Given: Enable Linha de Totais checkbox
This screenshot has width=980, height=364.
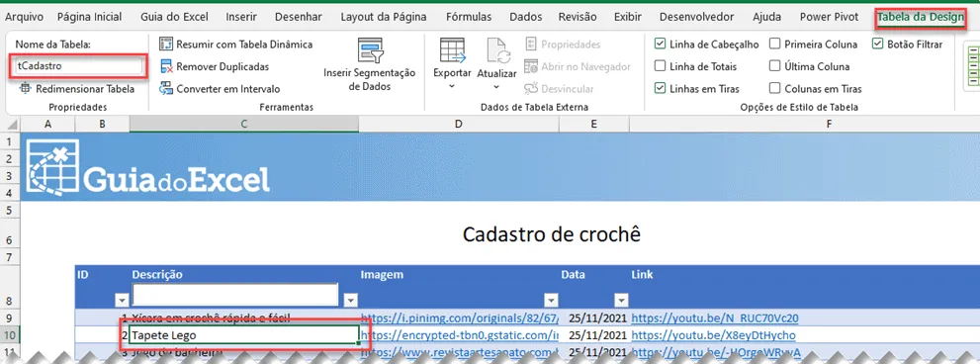Looking at the screenshot, I should point(660,66).
